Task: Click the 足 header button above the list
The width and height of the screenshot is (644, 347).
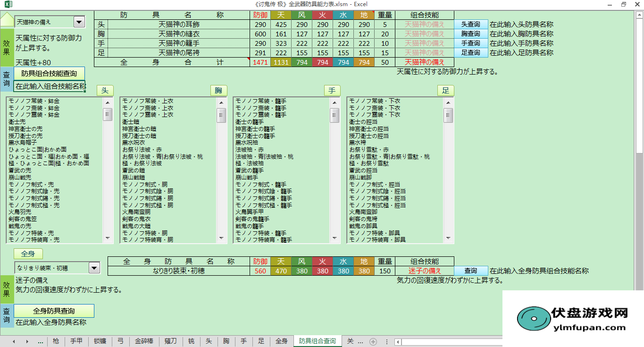Action: tap(446, 91)
